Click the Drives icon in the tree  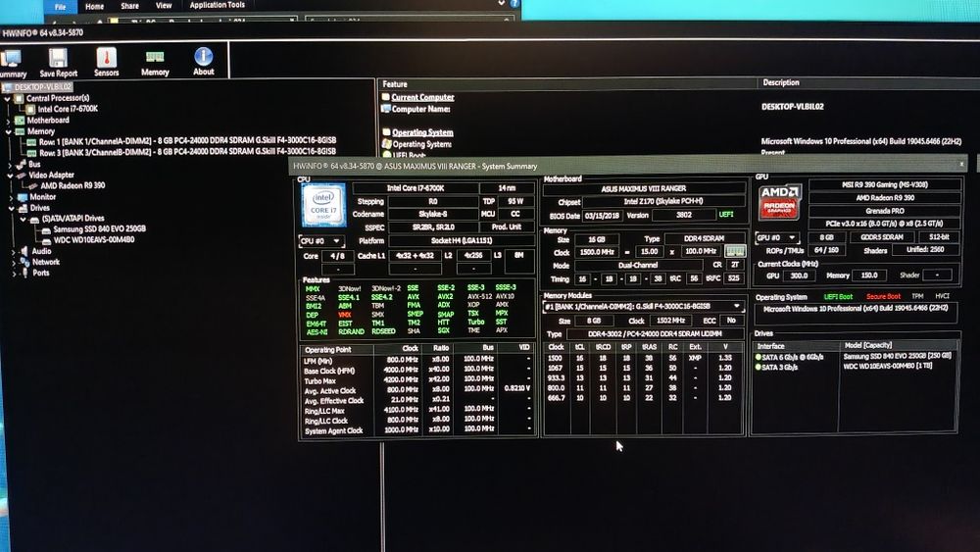tap(24, 208)
